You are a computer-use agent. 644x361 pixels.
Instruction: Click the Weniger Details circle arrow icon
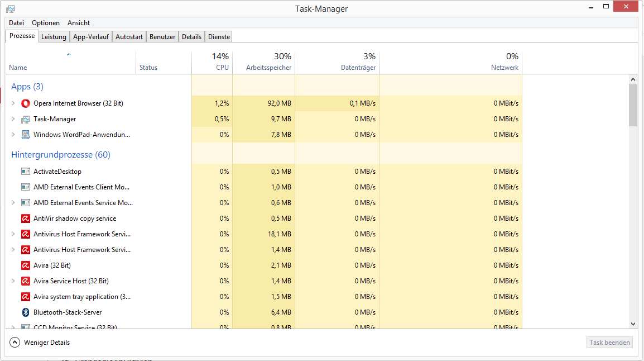(15, 343)
